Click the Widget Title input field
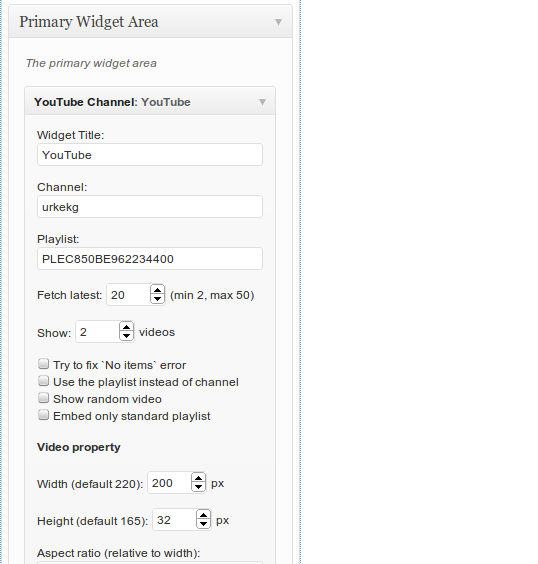The height and width of the screenshot is (564, 538). 150,155
